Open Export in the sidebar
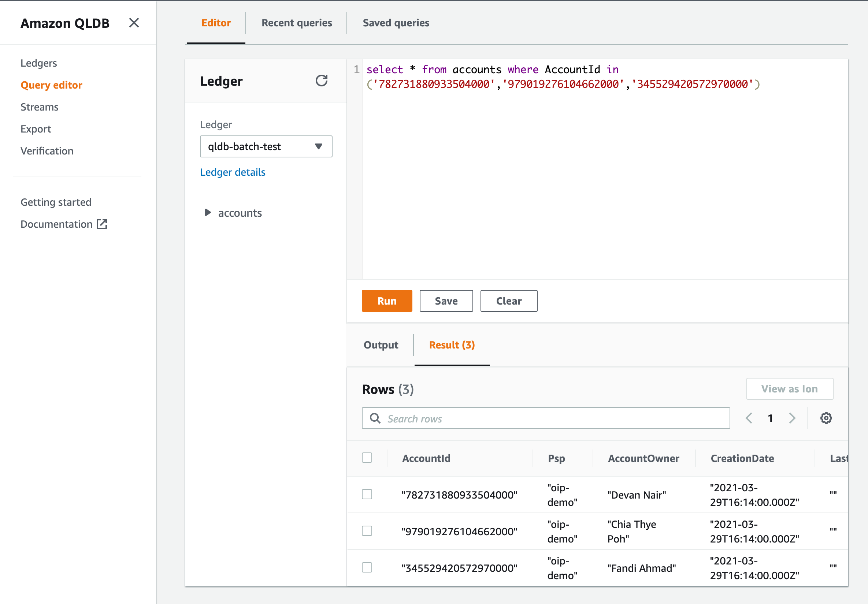 [36, 129]
